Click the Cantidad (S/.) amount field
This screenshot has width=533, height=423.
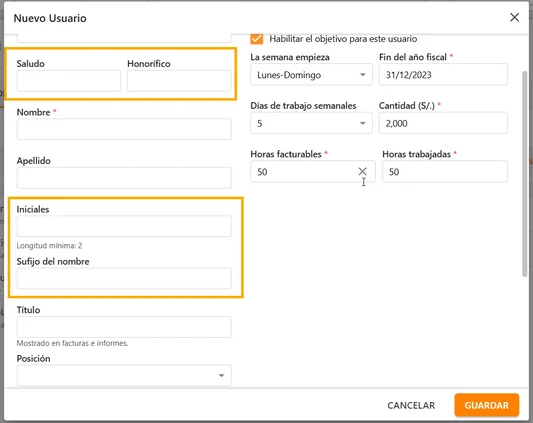click(443, 123)
